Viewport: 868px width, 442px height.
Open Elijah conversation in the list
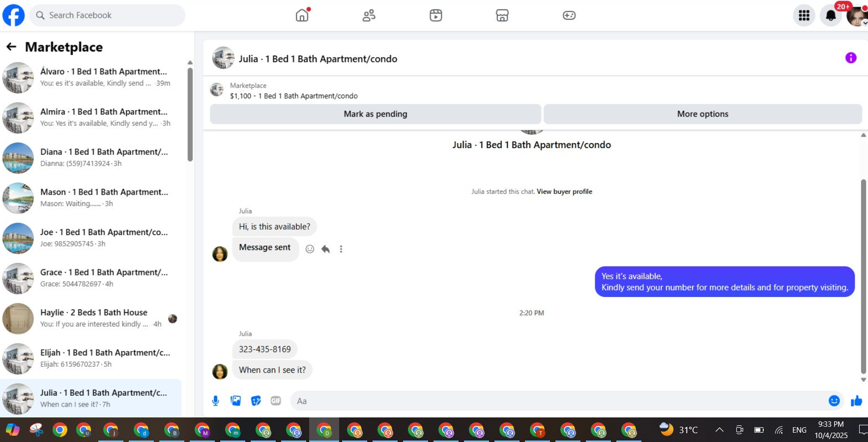click(91, 359)
